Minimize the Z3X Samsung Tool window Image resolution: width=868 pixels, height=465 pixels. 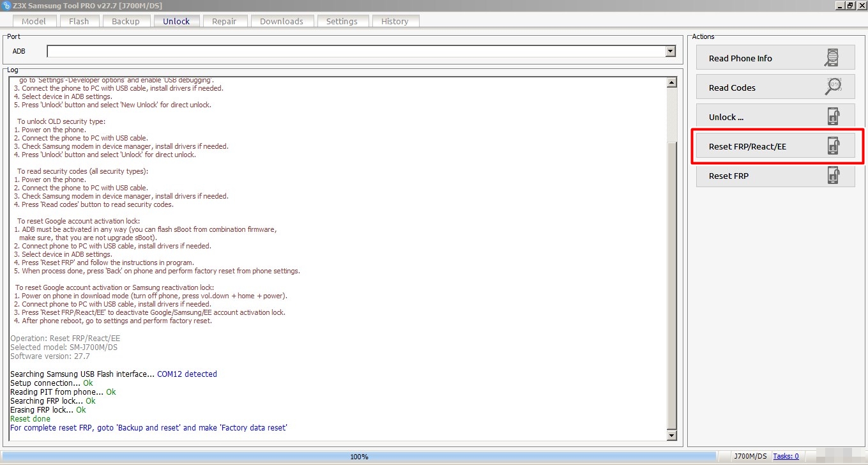point(840,5)
